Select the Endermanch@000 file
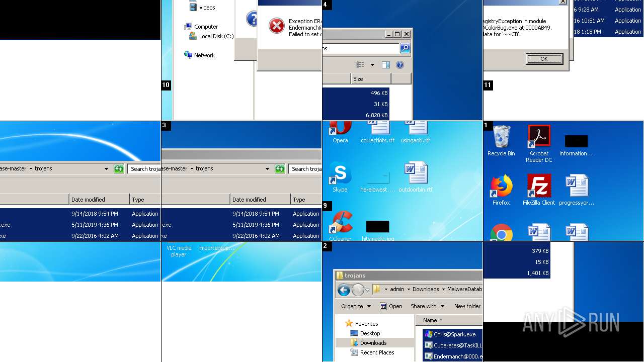This screenshot has height=362, width=644. coord(454,356)
